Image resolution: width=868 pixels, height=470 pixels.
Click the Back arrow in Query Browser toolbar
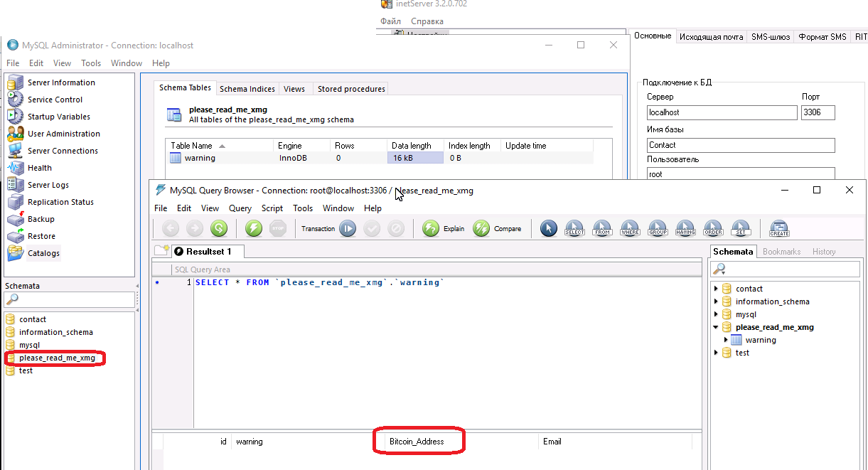pos(171,228)
